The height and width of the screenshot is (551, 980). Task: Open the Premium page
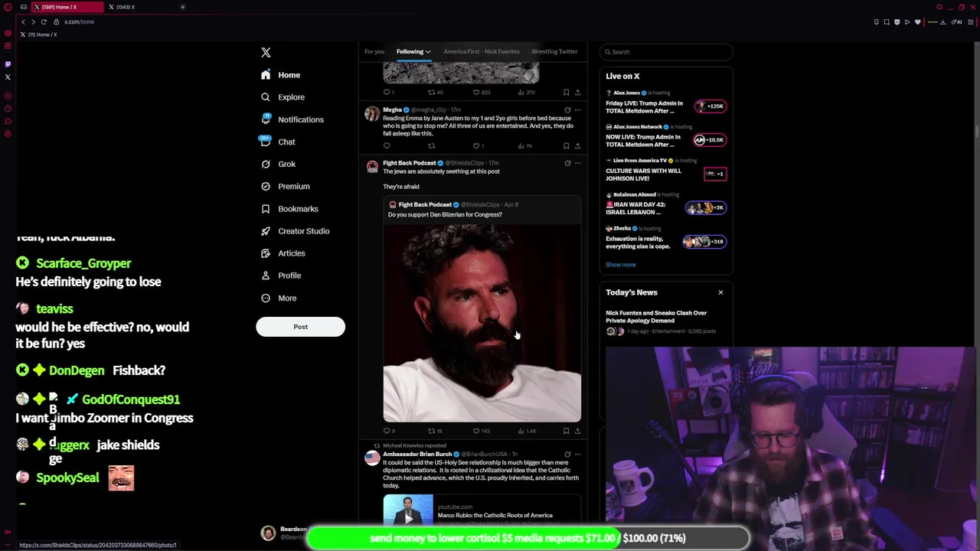coord(285,186)
